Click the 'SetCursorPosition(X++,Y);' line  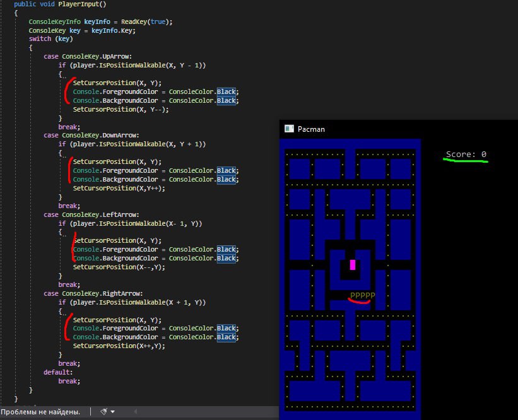click(119, 346)
